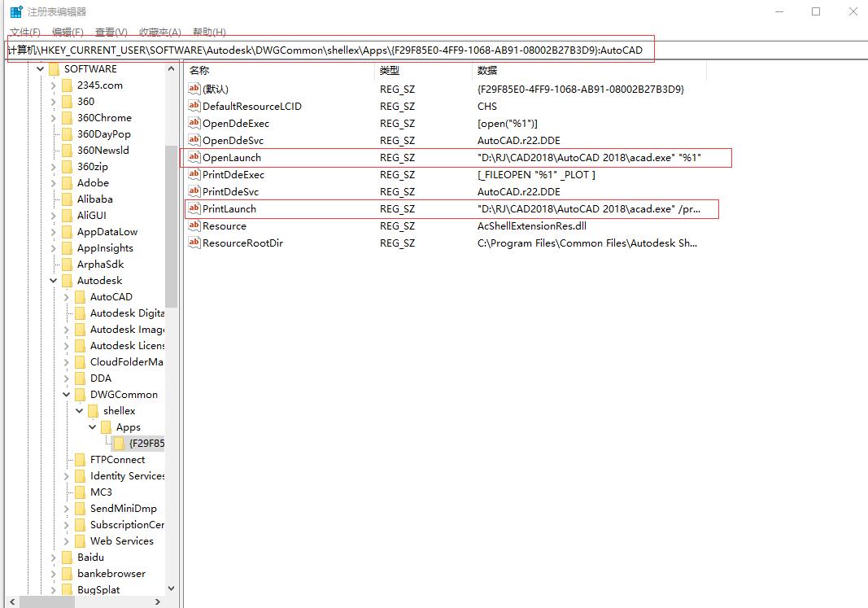868x608 pixels.
Task: Collapse the DWGCommon key node
Action: 67,395
